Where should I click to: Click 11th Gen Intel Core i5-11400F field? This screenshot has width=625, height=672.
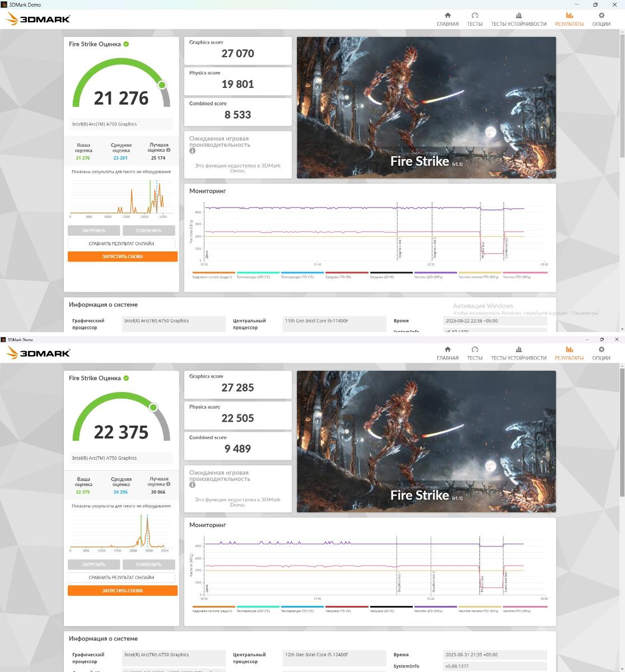click(334, 321)
